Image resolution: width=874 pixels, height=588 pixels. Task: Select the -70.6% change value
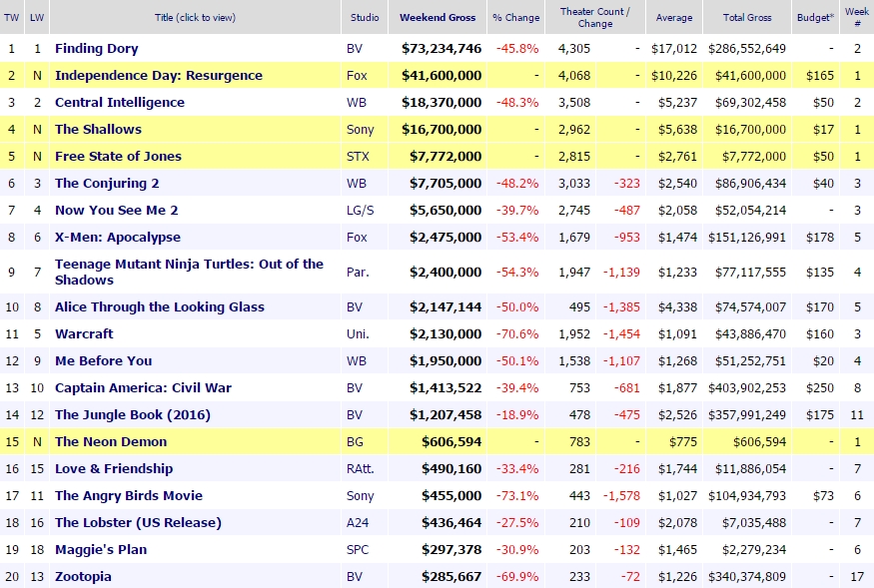tap(517, 333)
